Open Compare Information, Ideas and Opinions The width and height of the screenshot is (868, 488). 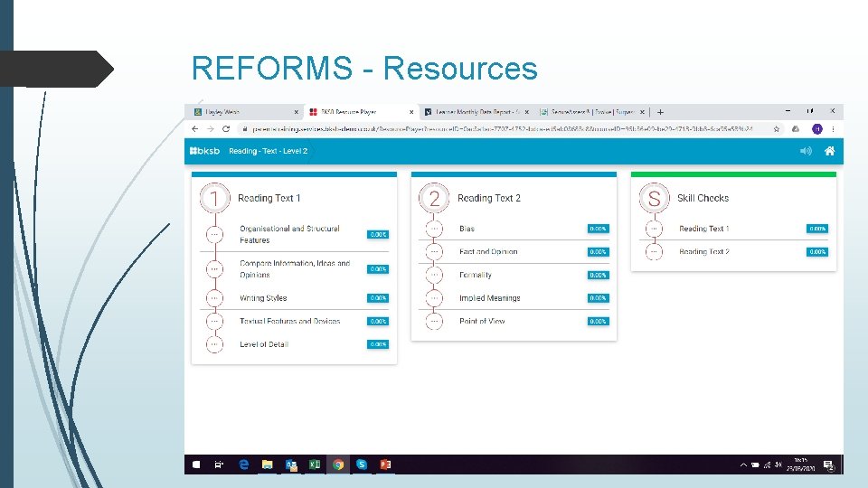[294, 269]
